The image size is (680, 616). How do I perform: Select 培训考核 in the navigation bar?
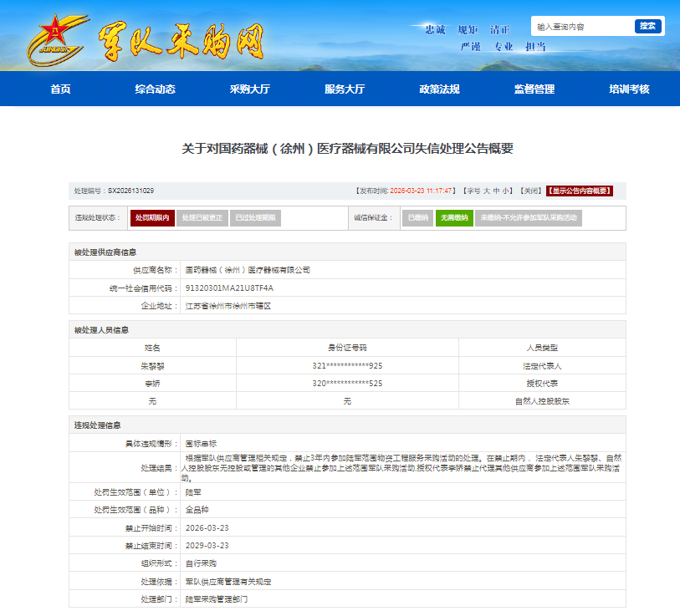(x=629, y=89)
